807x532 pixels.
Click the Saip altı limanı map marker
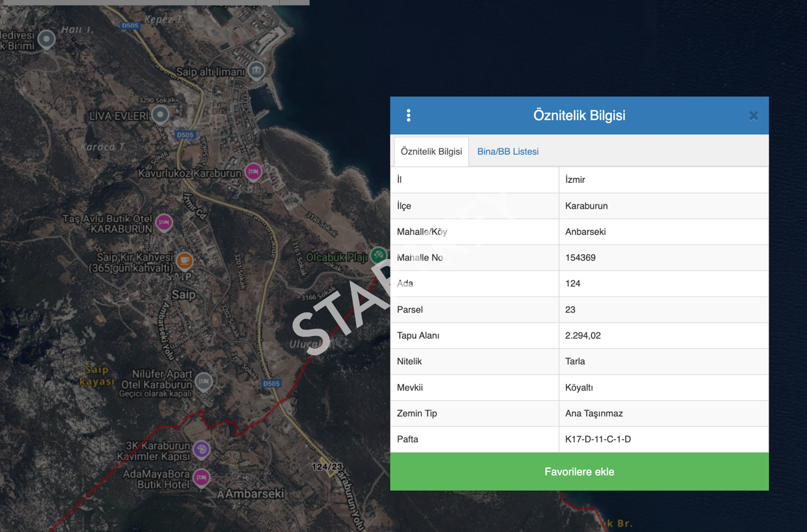[256, 70]
